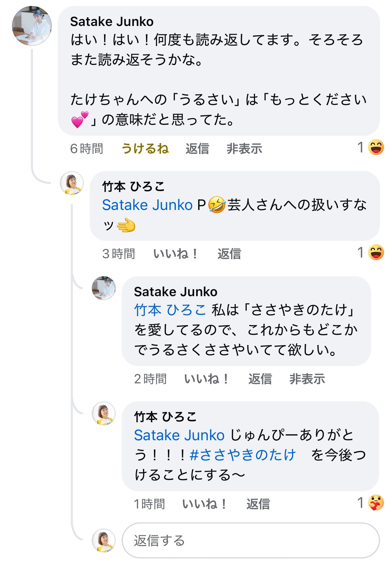392x584 pixels.
Task: Click the laughing reaction on the first comment
Action: tap(376, 148)
